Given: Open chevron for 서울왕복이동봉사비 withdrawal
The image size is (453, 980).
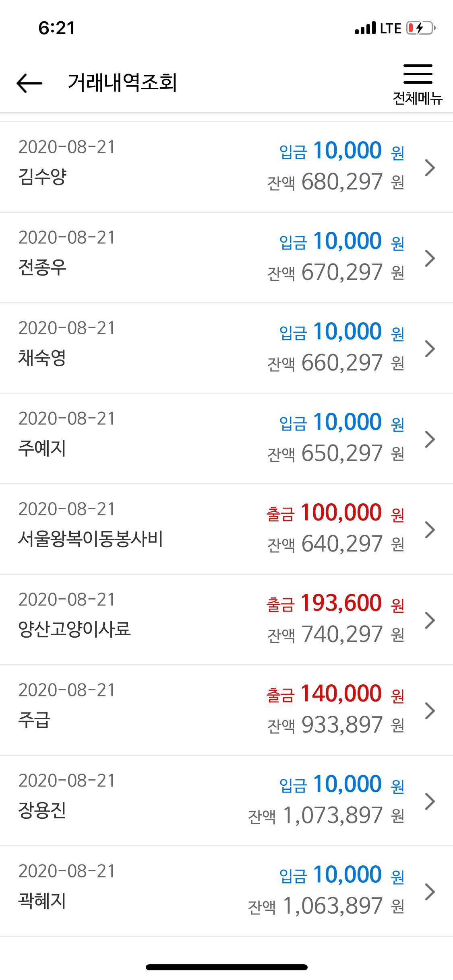Looking at the screenshot, I should pyautogui.click(x=430, y=529).
